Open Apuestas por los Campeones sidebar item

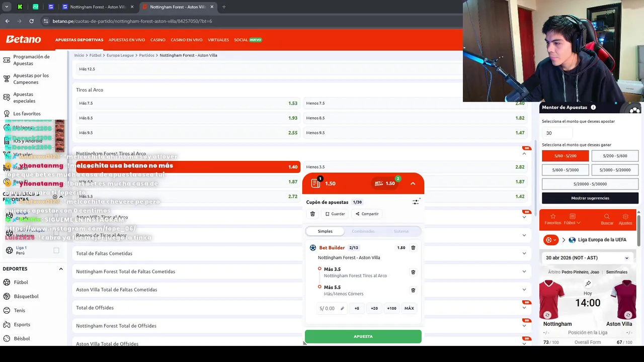point(31,78)
